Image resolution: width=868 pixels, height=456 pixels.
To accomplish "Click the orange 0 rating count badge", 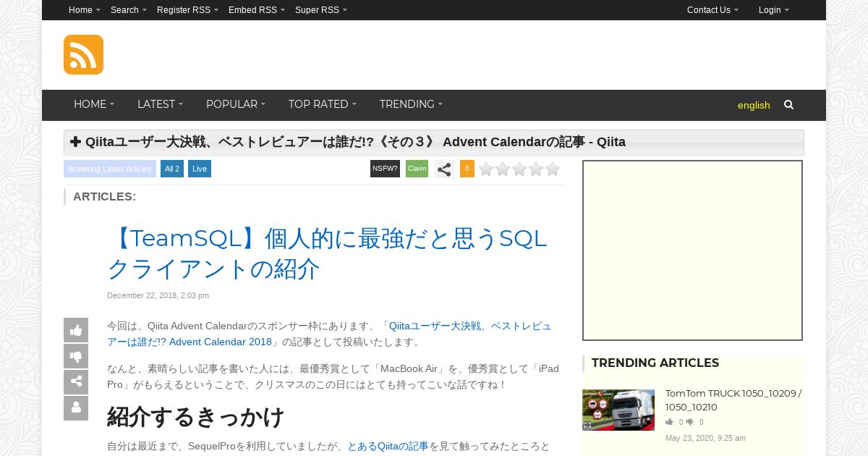I will pyautogui.click(x=467, y=169).
